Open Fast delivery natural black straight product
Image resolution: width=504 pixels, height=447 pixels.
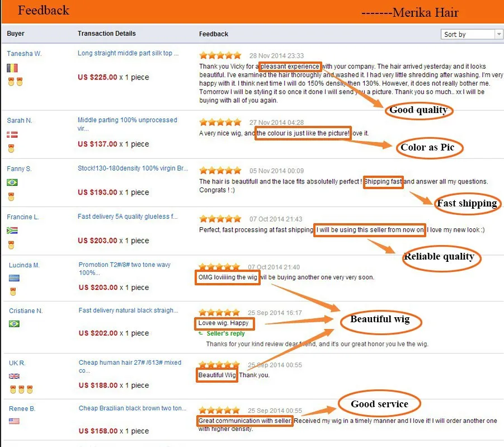pyautogui.click(x=128, y=310)
